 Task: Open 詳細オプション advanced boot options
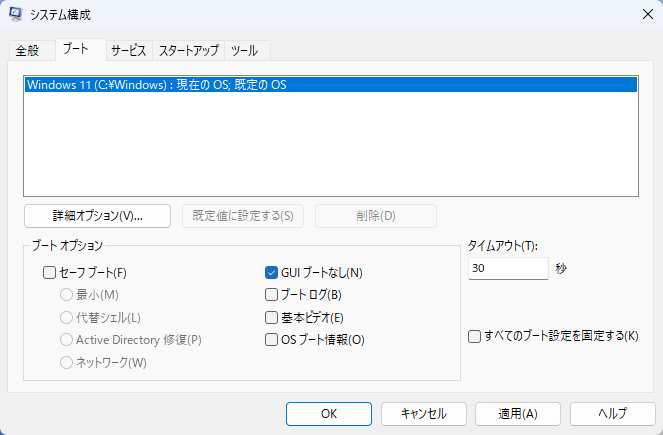click(97, 216)
